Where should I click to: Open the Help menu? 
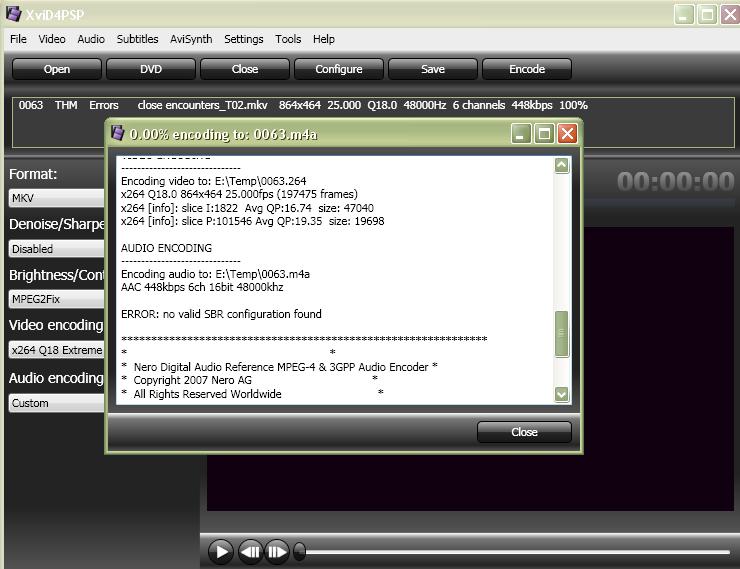coord(324,39)
